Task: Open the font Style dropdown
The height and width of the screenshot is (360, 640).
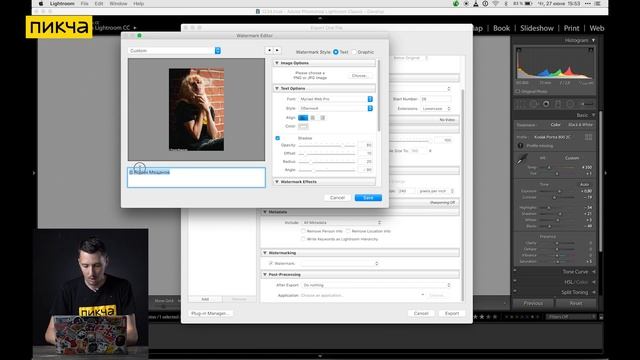Action: (336, 108)
